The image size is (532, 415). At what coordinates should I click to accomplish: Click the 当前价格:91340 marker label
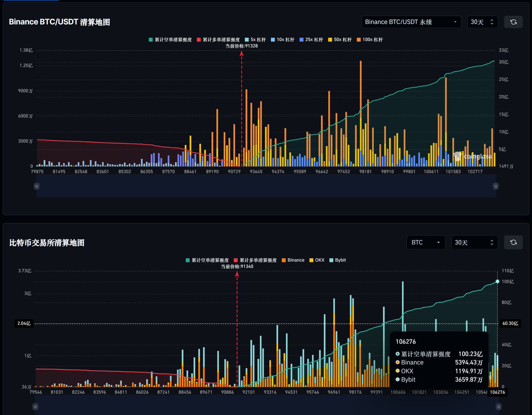tap(237, 266)
